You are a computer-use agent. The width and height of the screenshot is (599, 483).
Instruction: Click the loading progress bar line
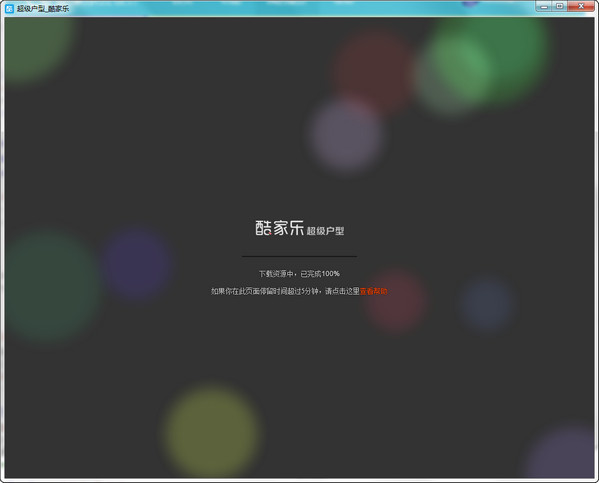pyautogui.click(x=299, y=256)
